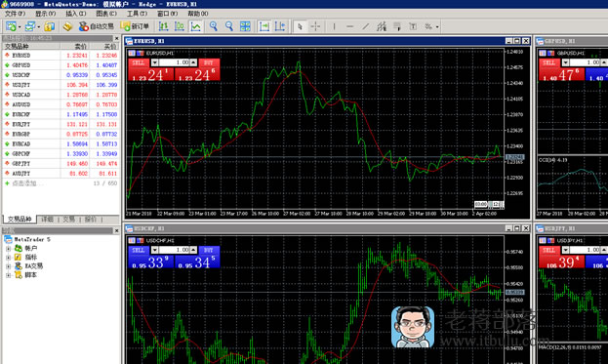608x364 pixels.
Task: Toggle 自动交易 auto trading button
Action: point(97,26)
